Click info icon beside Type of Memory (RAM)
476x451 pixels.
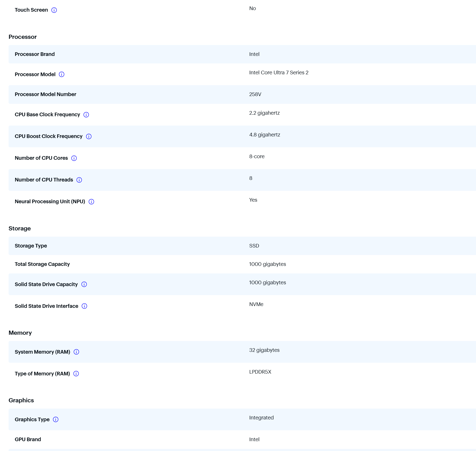click(x=76, y=374)
